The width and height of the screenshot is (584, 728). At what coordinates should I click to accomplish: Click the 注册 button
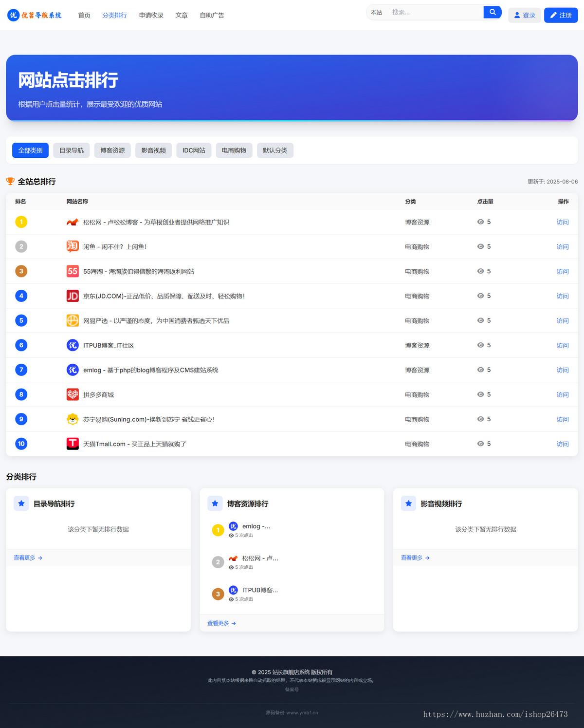pyautogui.click(x=561, y=15)
